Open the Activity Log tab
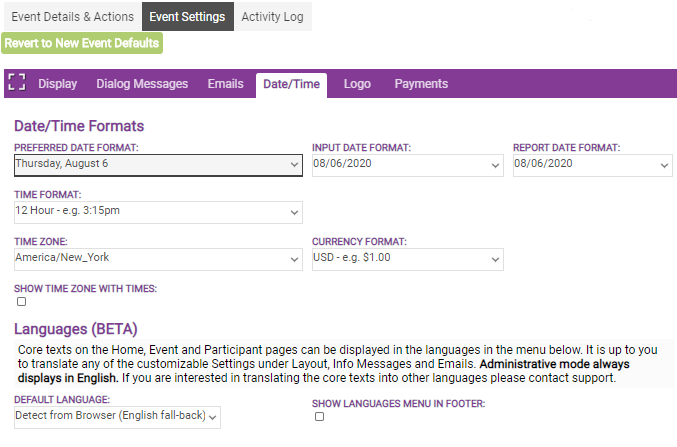The height and width of the screenshot is (447, 677). point(274,16)
